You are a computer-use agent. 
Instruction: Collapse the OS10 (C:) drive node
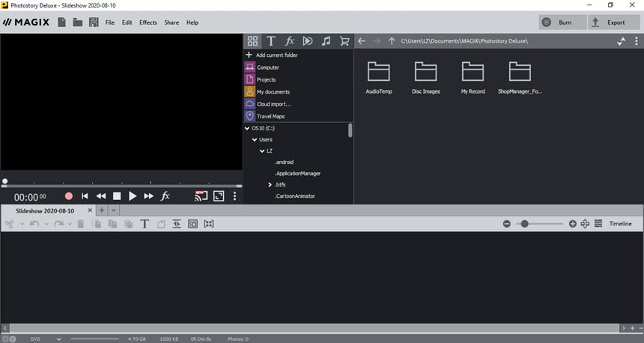pyautogui.click(x=247, y=128)
